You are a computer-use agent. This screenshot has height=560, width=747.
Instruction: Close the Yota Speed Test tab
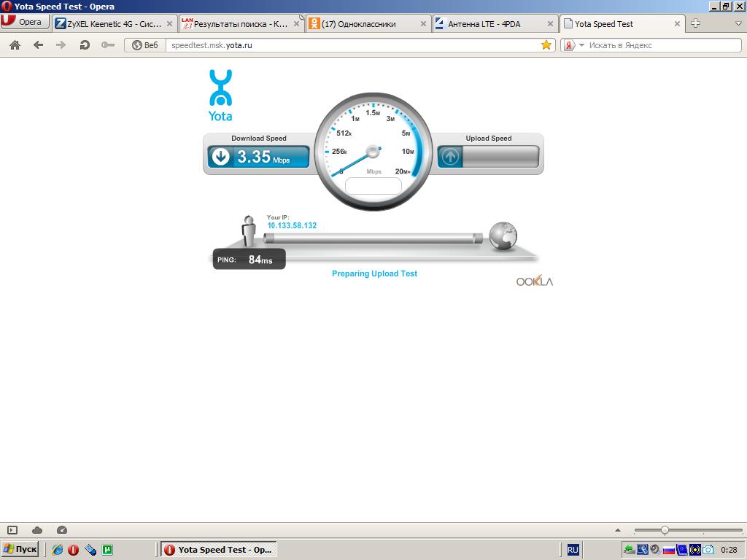pyautogui.click(x=677, y=24)
